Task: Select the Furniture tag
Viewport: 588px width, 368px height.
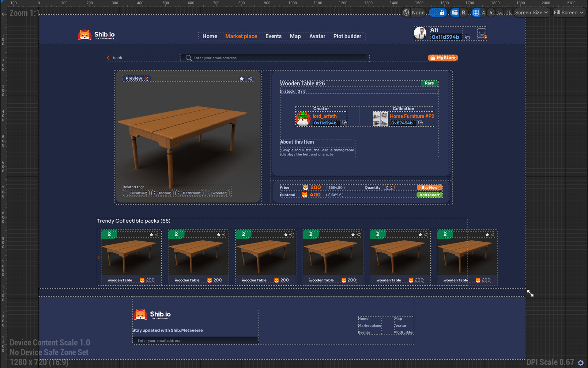Action: click(x=137, y=193)
